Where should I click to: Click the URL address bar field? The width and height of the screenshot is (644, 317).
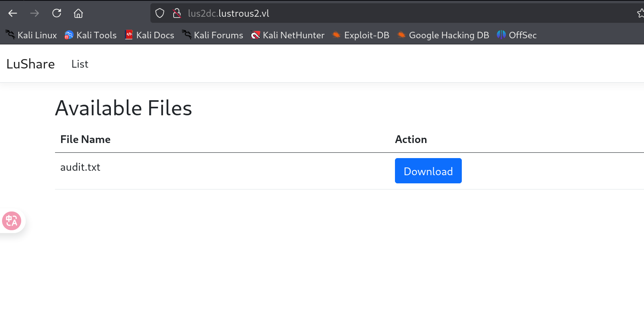pos(367,13)
